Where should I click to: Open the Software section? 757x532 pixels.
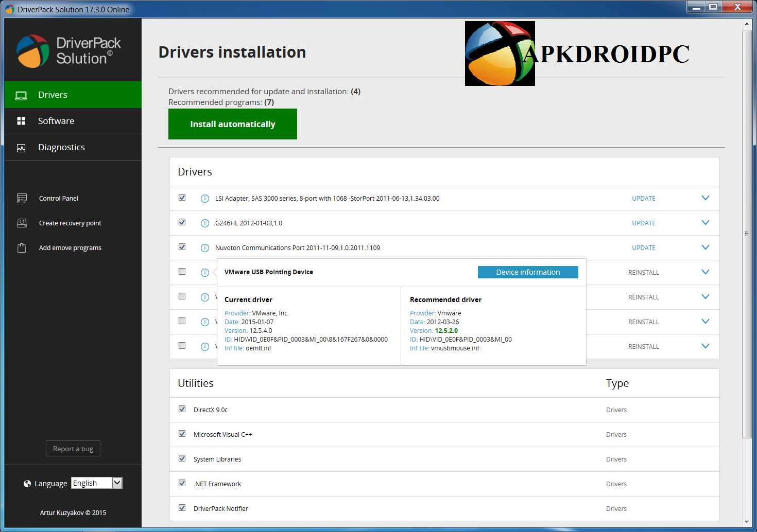73,121
